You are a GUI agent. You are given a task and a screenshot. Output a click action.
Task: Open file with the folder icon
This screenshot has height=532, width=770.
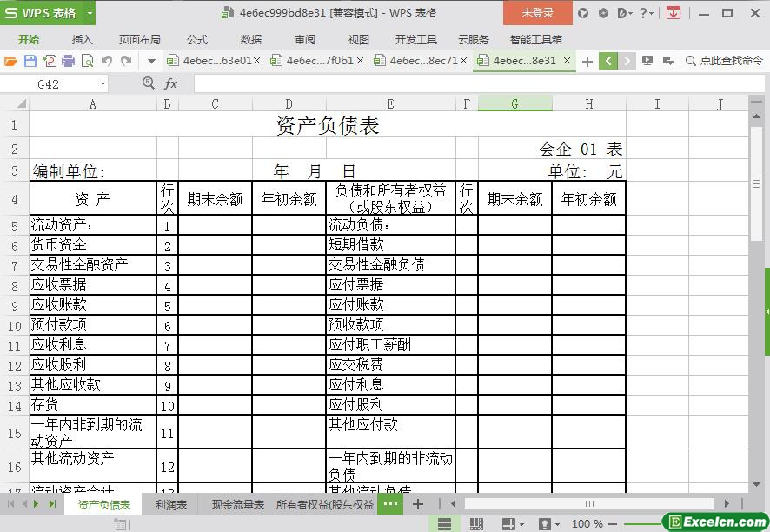point(10,61)
